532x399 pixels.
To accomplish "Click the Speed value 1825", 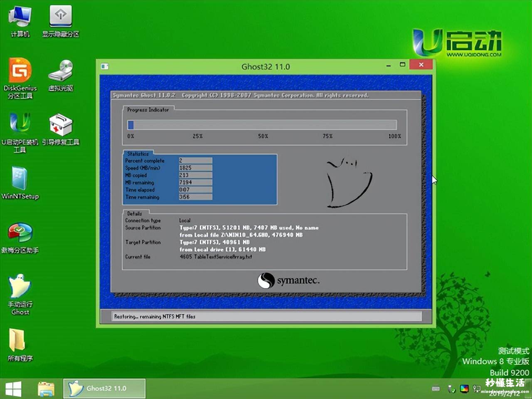I will 195,168.
